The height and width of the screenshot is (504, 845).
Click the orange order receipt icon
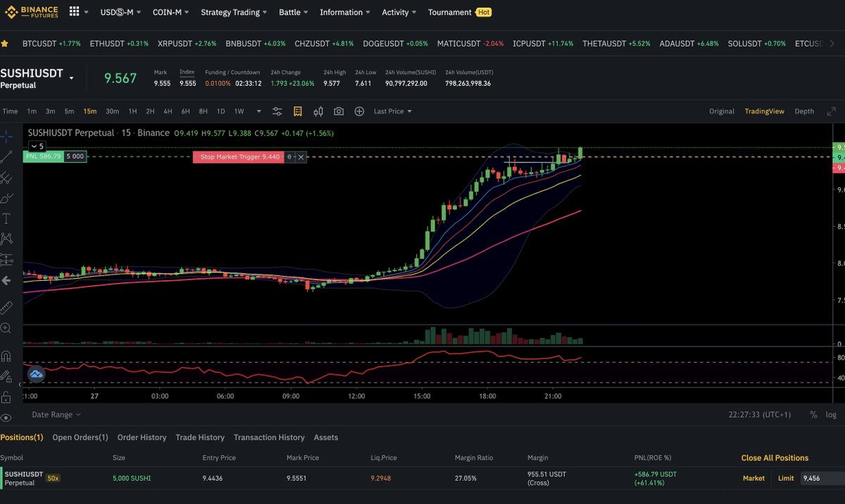pos(298,111)
